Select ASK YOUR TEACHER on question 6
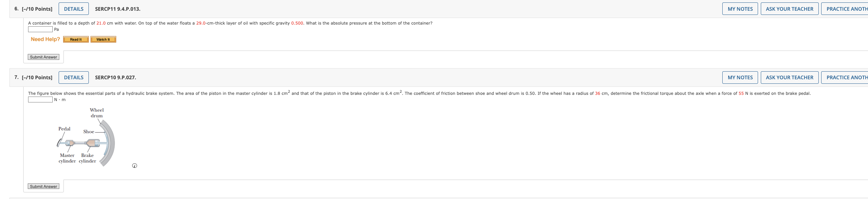868x199 pixels. (790, 9)
